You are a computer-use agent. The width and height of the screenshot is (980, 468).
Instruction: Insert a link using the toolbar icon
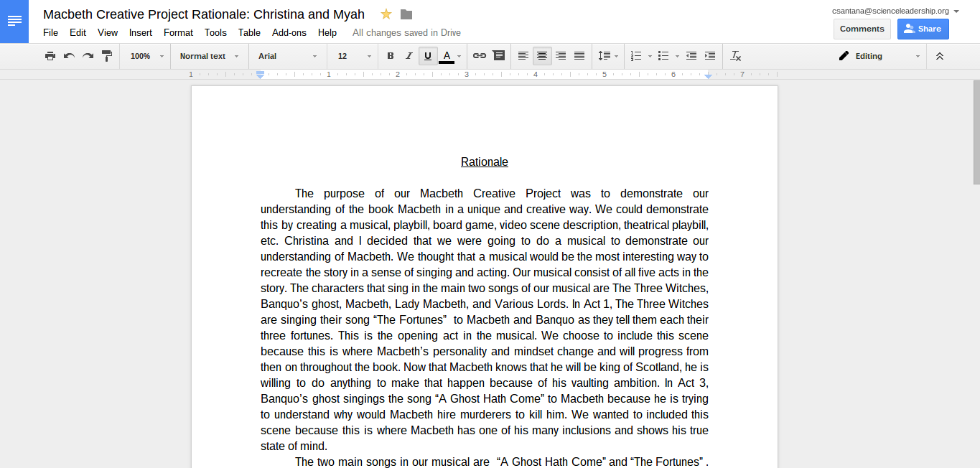(x=479, y=56)
